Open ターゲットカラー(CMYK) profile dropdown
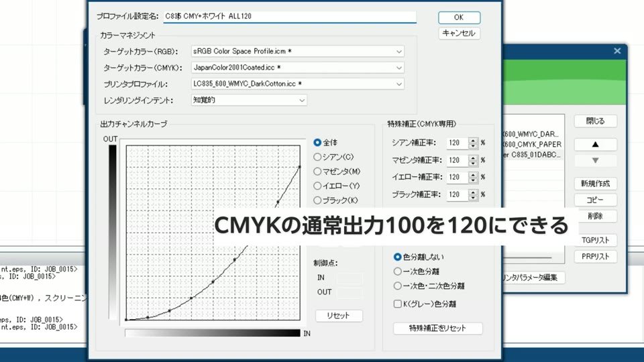This screenshot has height=362, width=644. point(297,68)
